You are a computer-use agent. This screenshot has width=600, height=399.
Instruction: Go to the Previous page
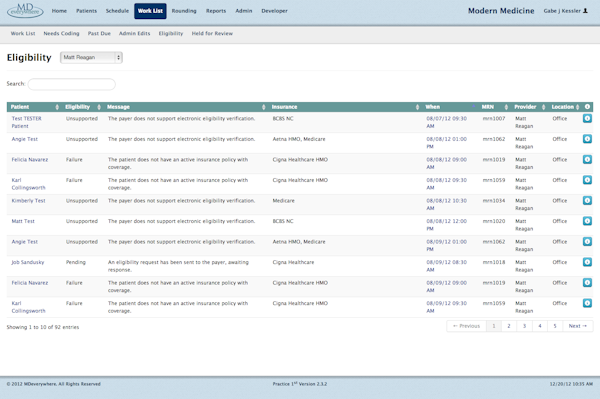[466, 326]
